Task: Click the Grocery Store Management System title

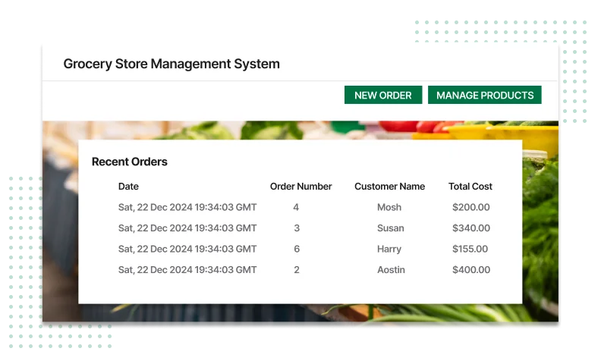Action: 171,64
